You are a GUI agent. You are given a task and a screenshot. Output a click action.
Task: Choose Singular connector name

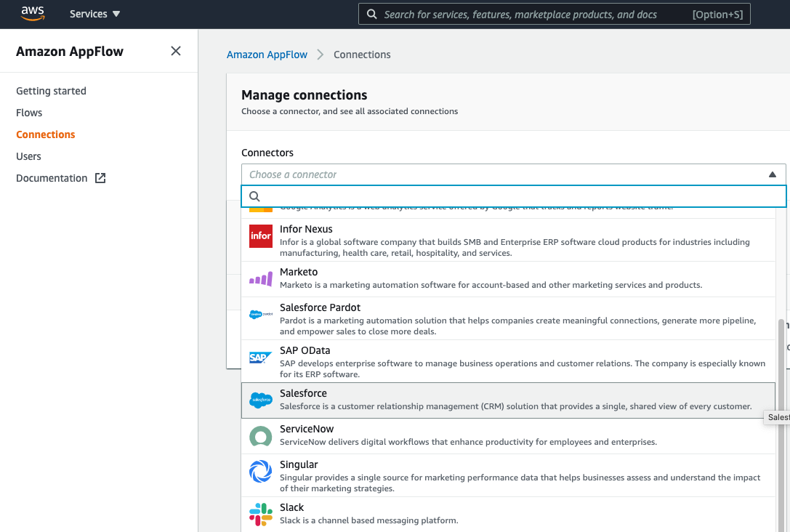click(299, 464)
